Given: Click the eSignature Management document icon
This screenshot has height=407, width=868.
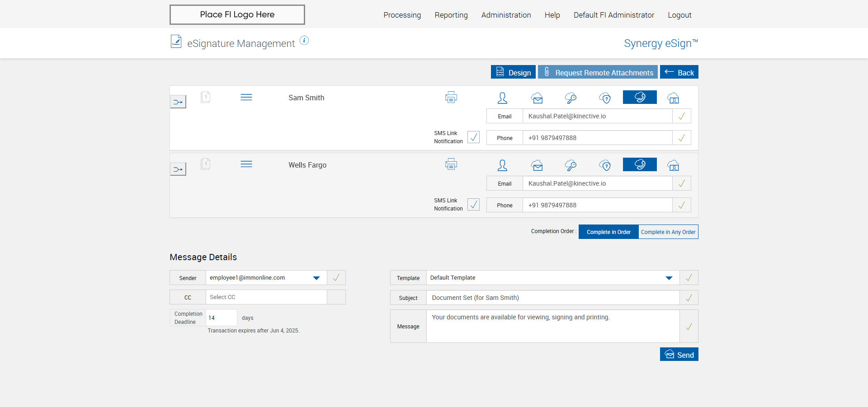Looking at the screenshot, I should (x=176, y=42).
